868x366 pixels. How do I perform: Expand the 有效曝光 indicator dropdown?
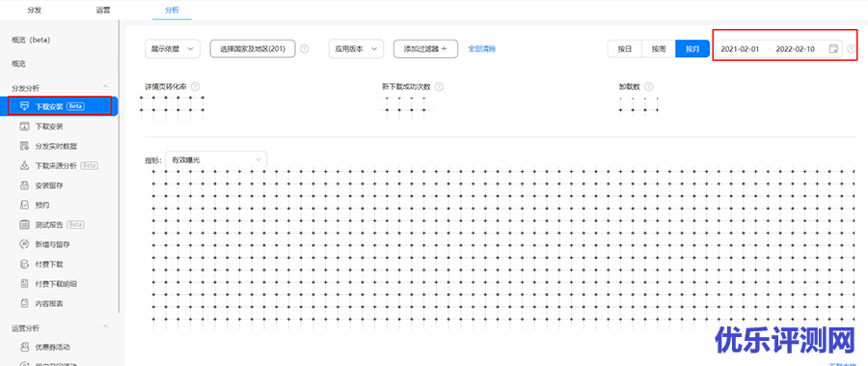tap(216, 159)
